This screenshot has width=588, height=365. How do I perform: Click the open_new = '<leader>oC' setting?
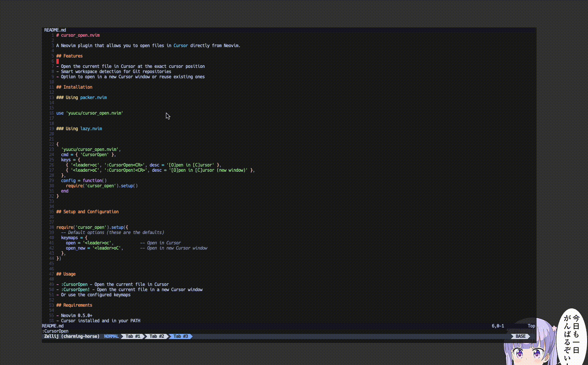[95, 248]
